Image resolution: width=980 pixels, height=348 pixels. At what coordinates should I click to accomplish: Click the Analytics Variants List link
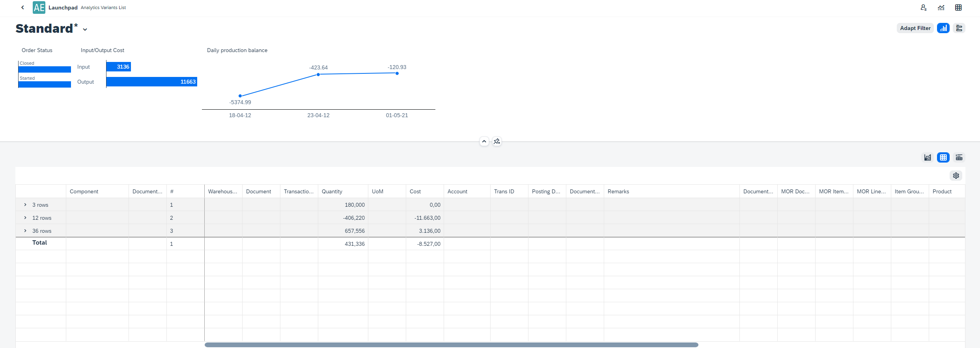(x=103, y=7)
